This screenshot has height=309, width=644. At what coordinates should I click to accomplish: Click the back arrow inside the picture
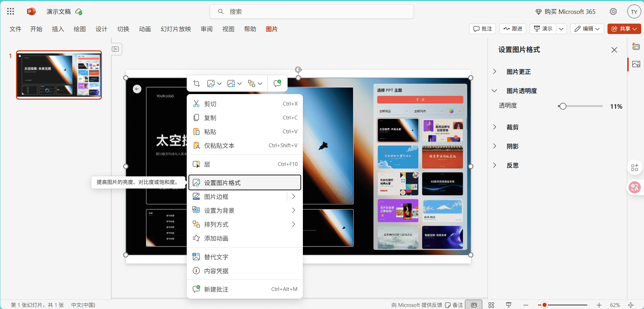click(137, 89)
